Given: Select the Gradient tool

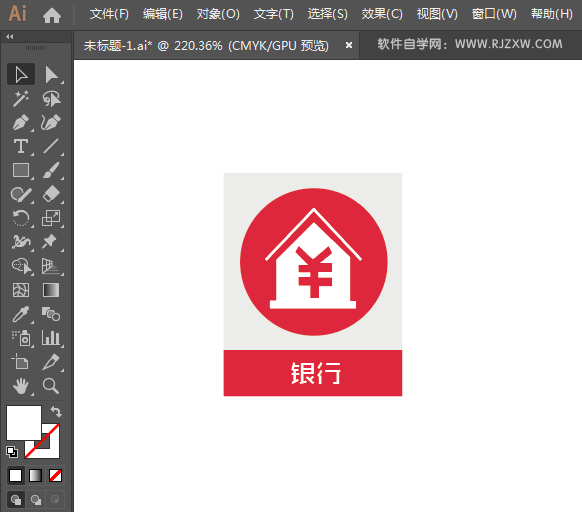Looking at the screenshot, I should (x=51, y=290).
